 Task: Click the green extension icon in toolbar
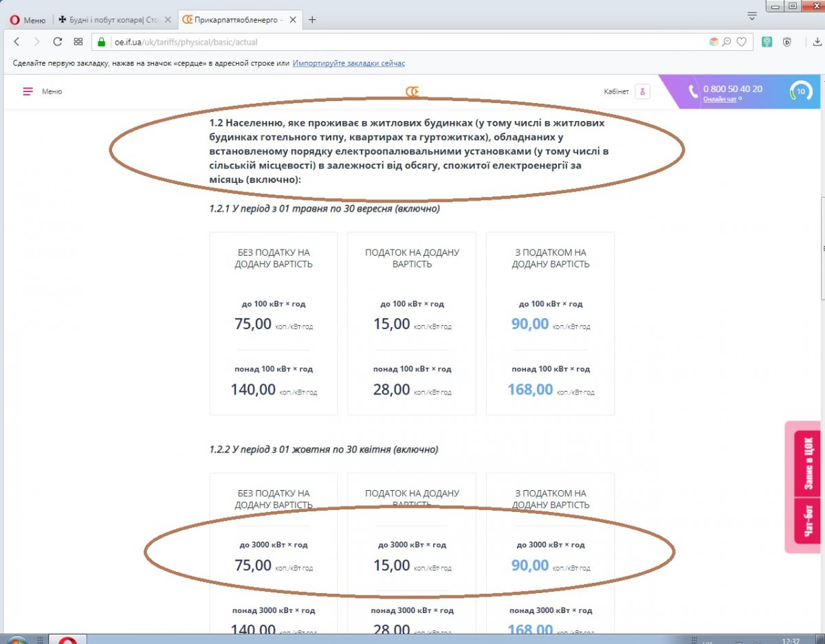point(767,42)
